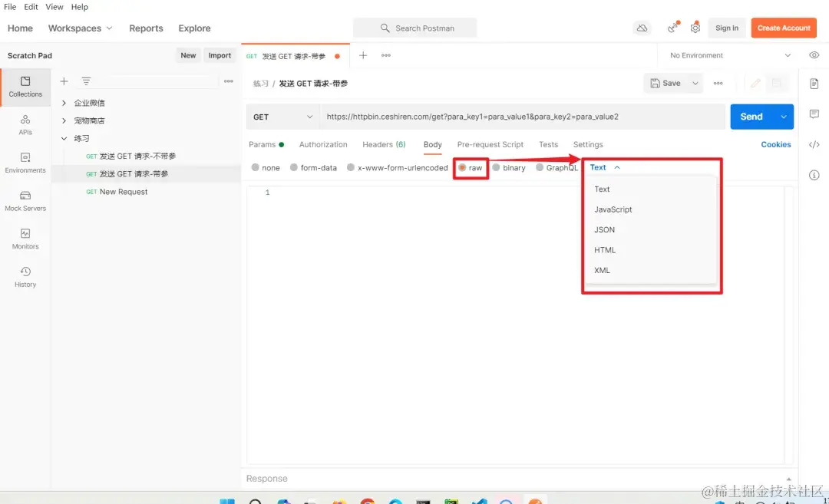Click the filter icon in collections sidebar

[x=86, y=81]
